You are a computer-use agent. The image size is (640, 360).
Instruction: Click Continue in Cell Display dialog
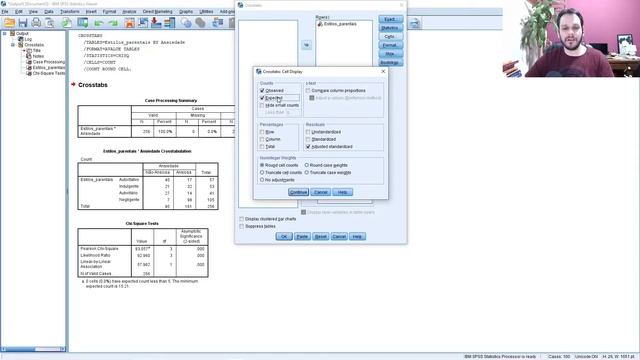tap(298, 192)
